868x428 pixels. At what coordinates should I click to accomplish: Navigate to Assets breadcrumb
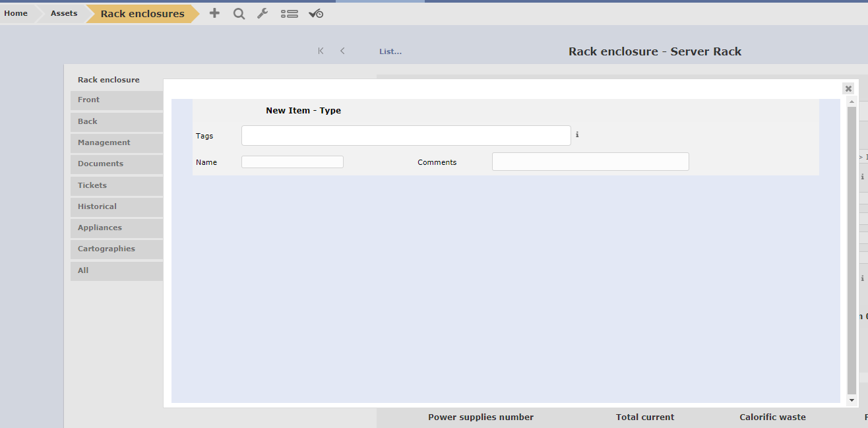click(64, 13)
